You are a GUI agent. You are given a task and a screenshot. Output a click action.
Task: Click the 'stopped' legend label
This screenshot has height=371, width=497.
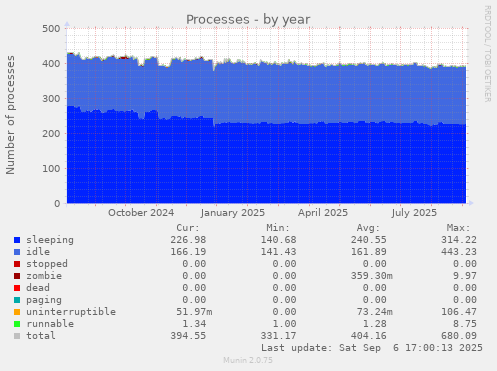(x=47, y=264)
